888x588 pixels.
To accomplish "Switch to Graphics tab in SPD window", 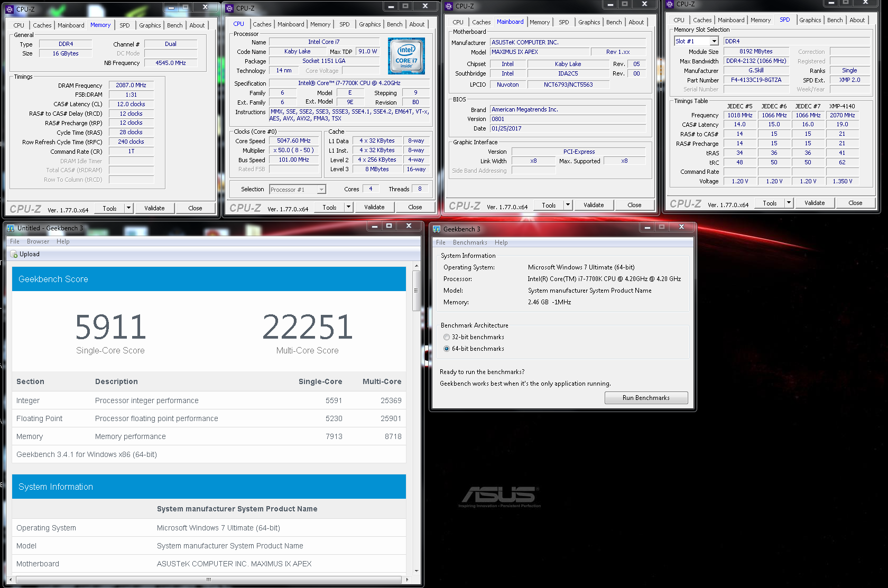I will [x=810, y=20].
